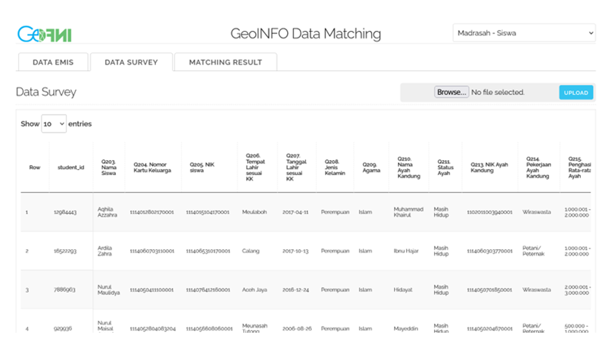Image resolution: width=608 pixels, height=364 pixels.
Task: Click the Data Survey section heading
Action: (x=46, y=92)
